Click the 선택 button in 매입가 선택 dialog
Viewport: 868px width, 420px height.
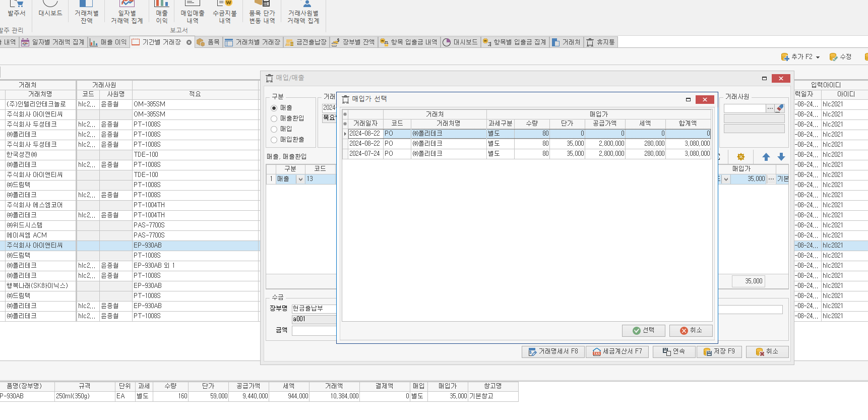click(643, 330)
